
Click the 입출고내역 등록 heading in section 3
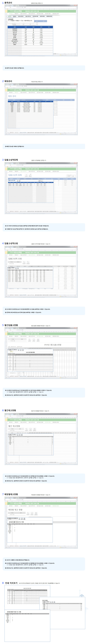(15, 175)
